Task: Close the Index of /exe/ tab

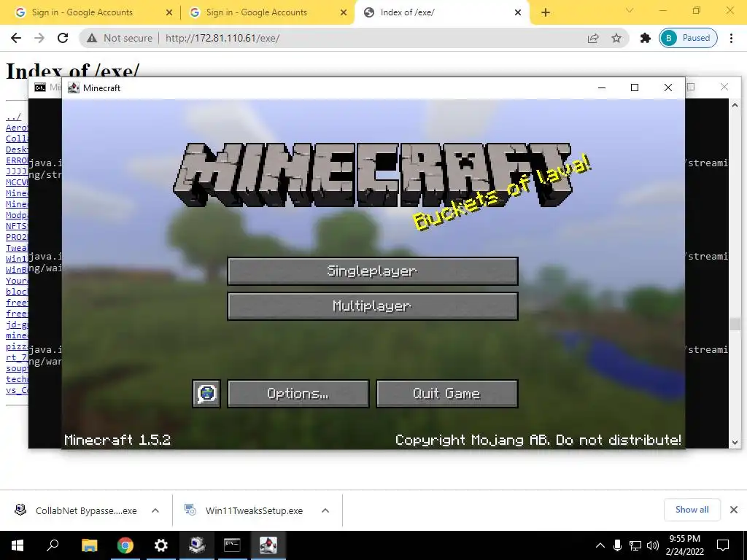Action: 518,13
